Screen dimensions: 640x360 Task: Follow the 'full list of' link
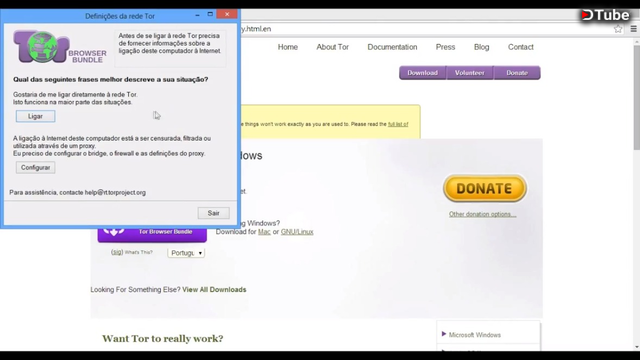click(398, 124)
